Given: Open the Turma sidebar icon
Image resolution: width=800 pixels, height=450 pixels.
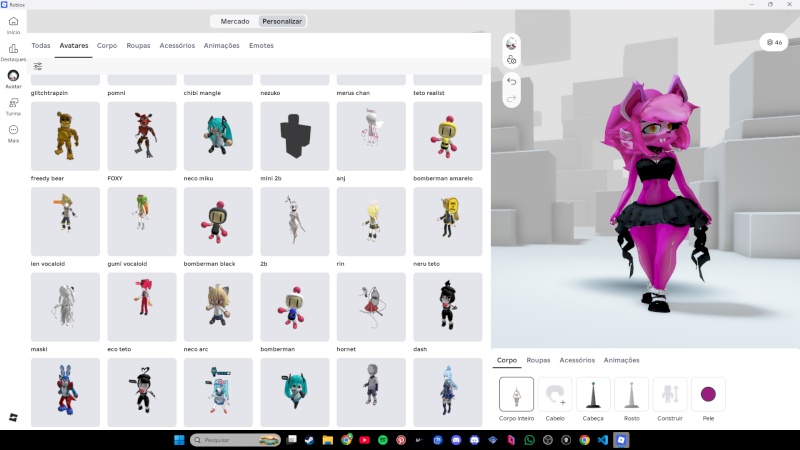Looking at the screenshot, I should [x=13, y=103].
